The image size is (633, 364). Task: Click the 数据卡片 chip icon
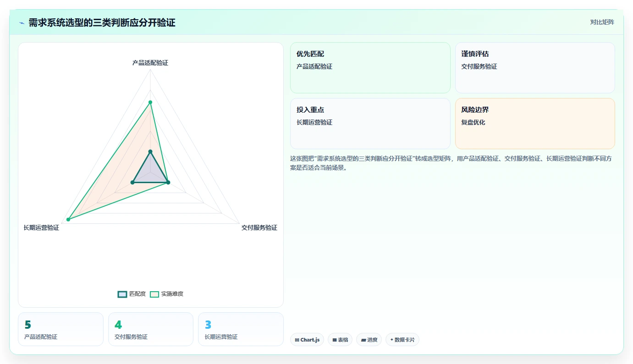(x=391, y=340)
